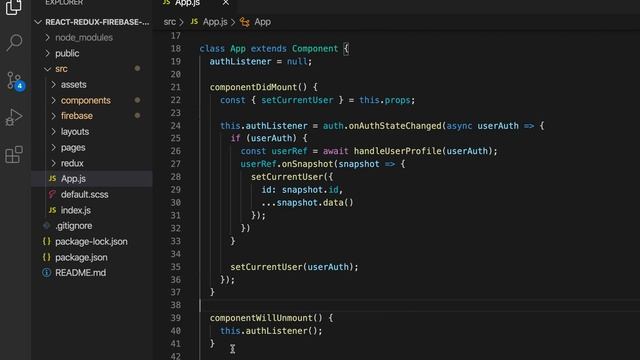640x360 pixels.
Task: Expand the redux folder chevron
Action: click(53, 163)
